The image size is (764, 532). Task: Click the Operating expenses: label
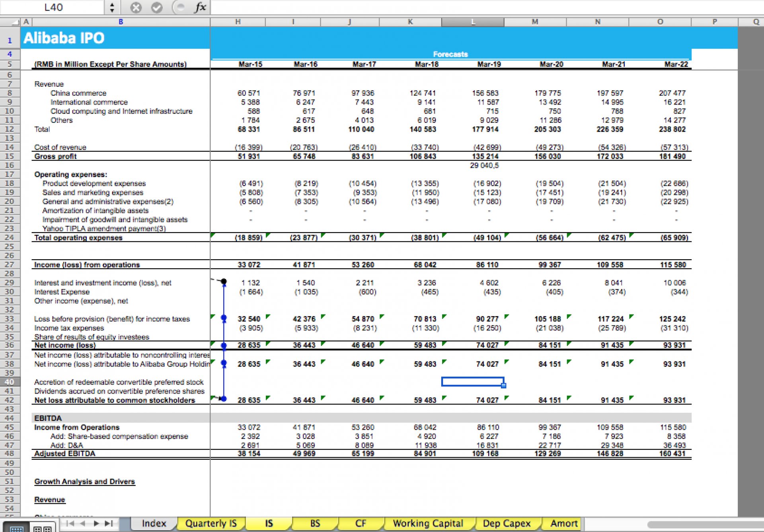point(70,175)
